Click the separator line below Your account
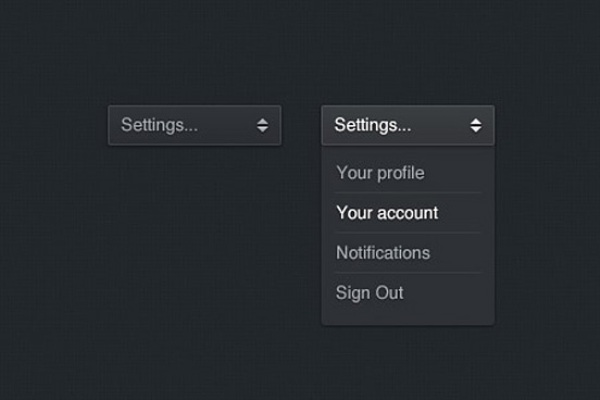This screenshot has height=400, width=600. (x=408, y=233)
